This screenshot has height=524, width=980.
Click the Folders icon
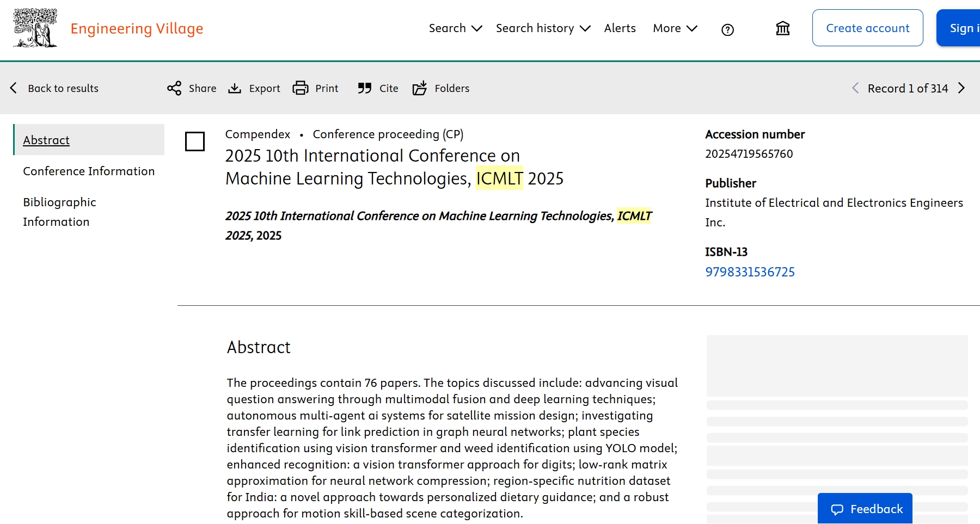point(420,88)
